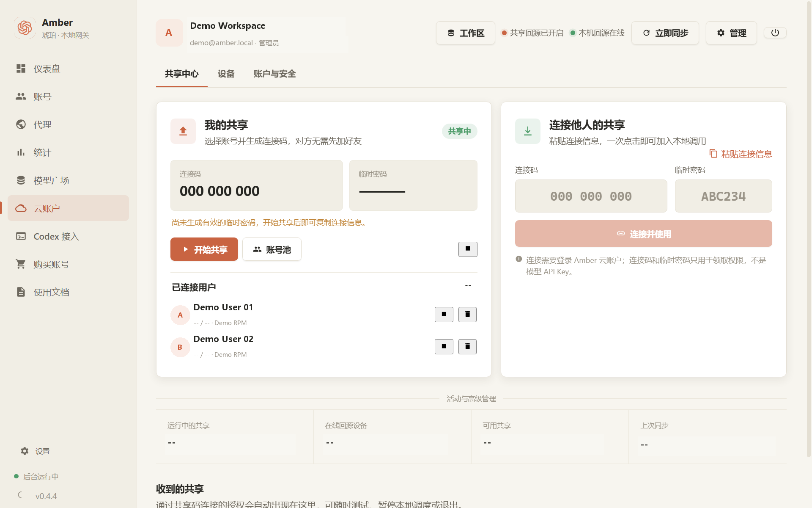The height and width of the screenshot is (508, 812).
Task: Open the 仪表盘 dashboard page
Action: click(68, 69)
